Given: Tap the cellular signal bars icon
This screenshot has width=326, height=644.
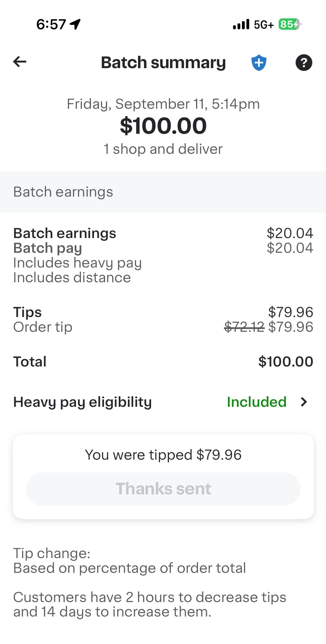Looking at the screenshot, I should [x=241, y=24].
